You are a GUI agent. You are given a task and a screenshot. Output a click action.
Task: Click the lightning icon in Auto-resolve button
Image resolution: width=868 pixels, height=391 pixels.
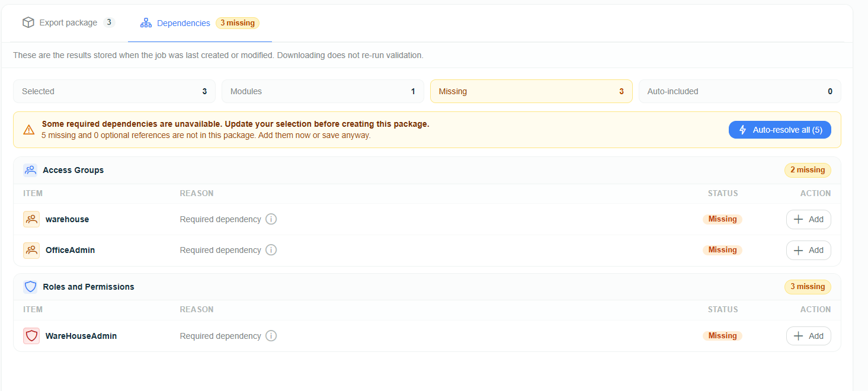pyautogui.click(x=742, y=130)
